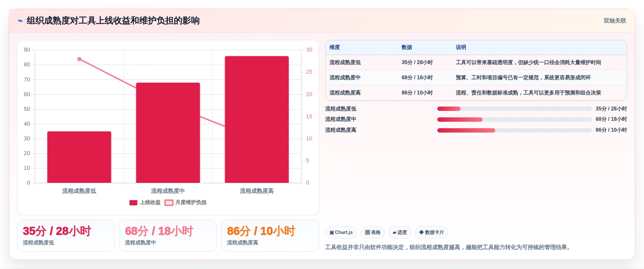This screenshot has width=644, height=269.
Task: Click the left axis value 90
Action: [x=27, y=50]
